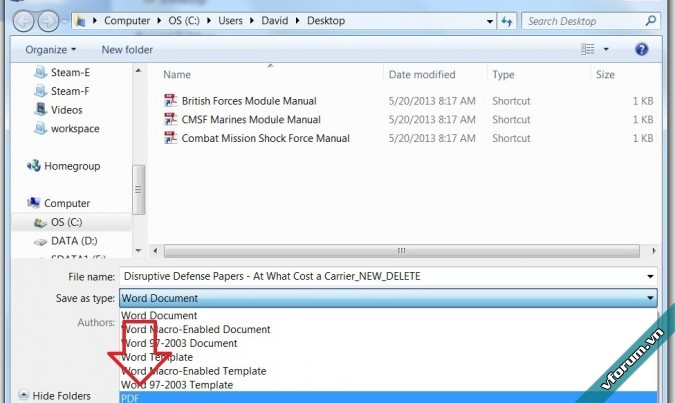Click the Steam-E library icon

(40, 72)
